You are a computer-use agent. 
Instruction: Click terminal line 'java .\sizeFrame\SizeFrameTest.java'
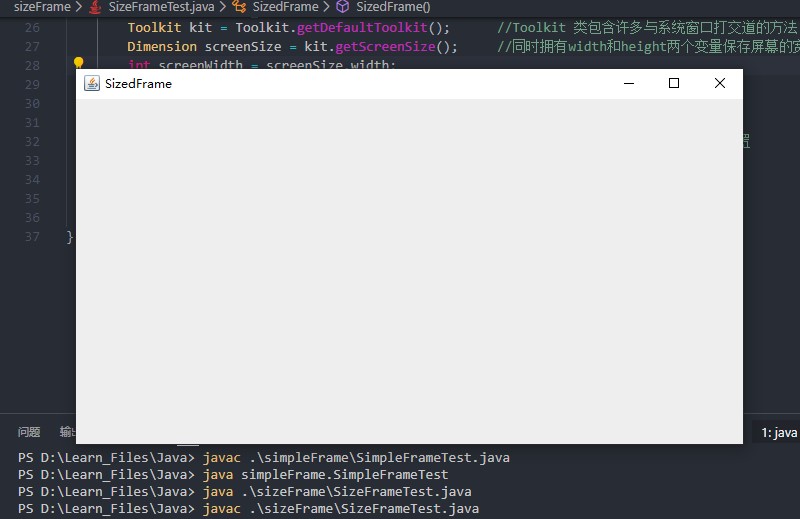point(337,492)
